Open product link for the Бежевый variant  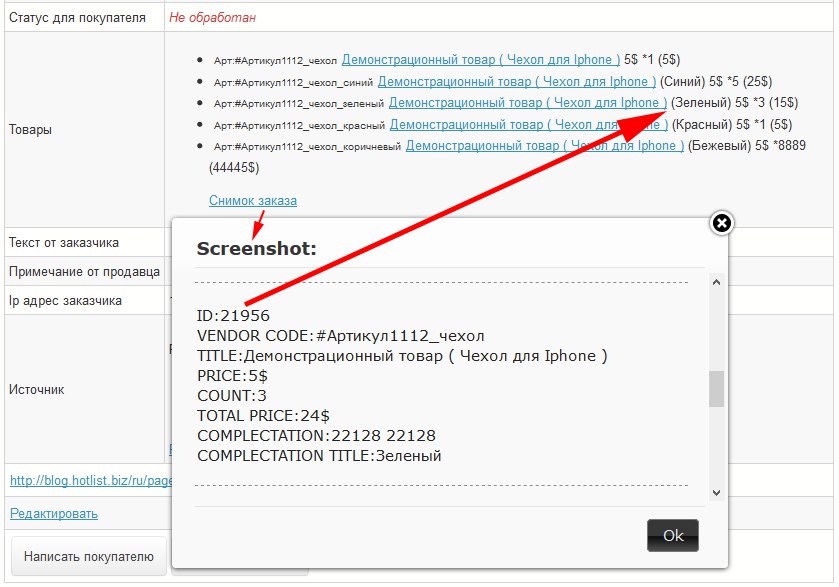click(x=545, y=145)
